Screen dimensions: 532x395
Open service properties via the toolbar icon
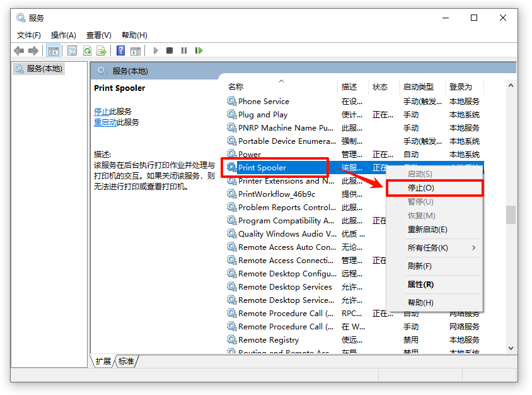point(72,50)
